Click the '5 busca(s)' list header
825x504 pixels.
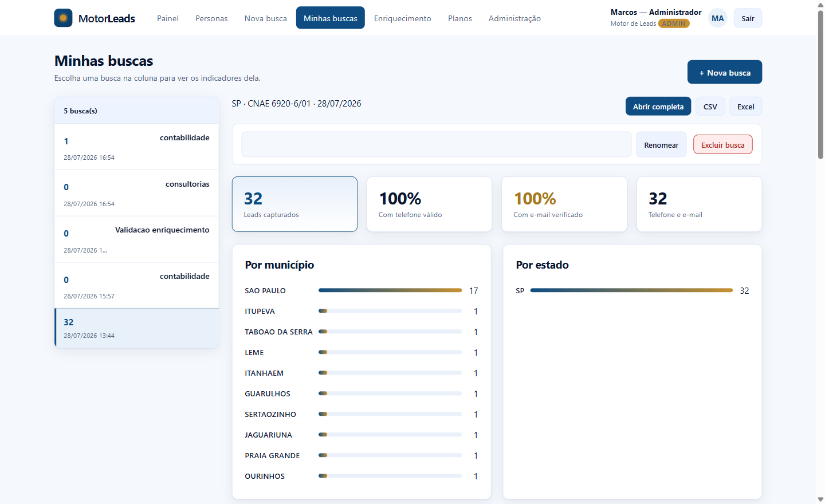click(x=136, y=111)
